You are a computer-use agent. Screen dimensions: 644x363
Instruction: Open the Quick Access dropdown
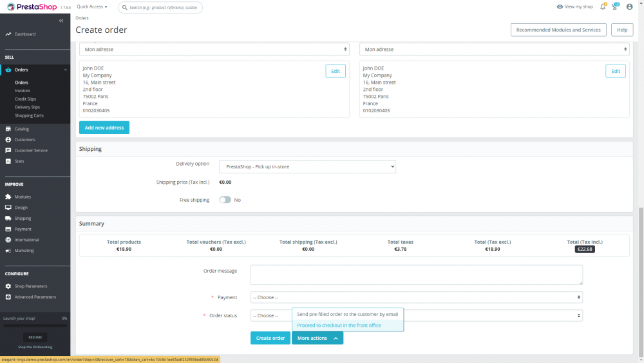(92, 6)
